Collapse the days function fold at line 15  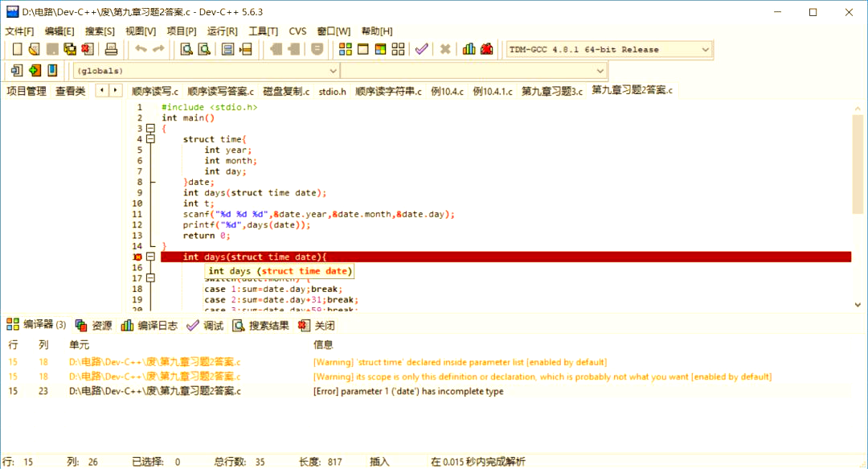[150, 257]
